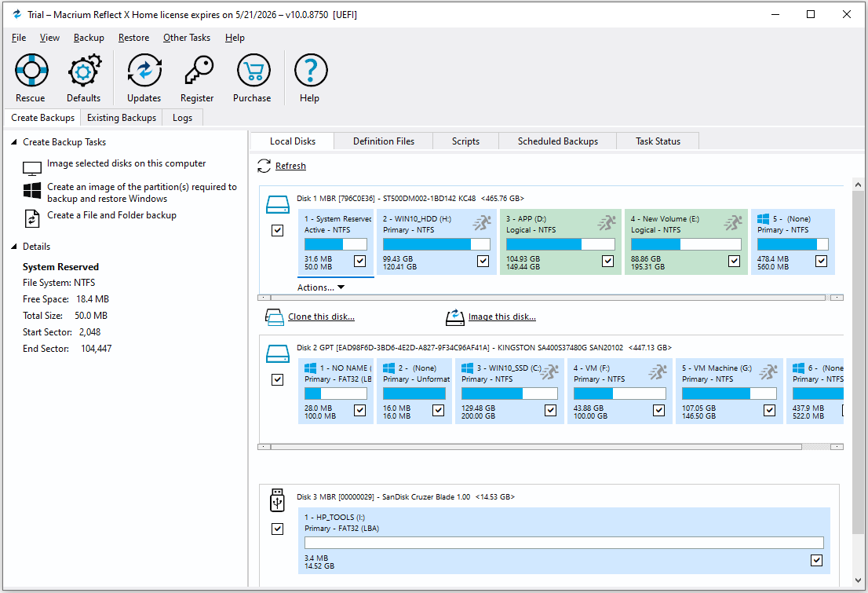Click Disk 1 horizontal scrollbar right arrow
The width and height of the screenshot is (868, 593).
(837, 298)
